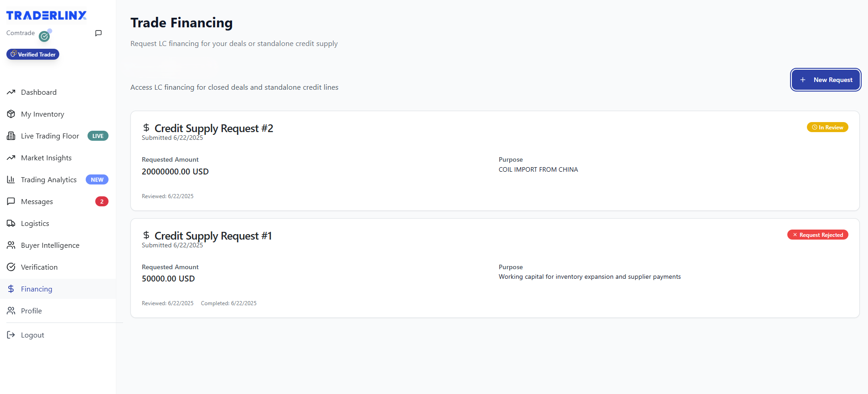Open the Market Insights menu item
The width and height of the screenshot is (868, 394).
(46, 158)
